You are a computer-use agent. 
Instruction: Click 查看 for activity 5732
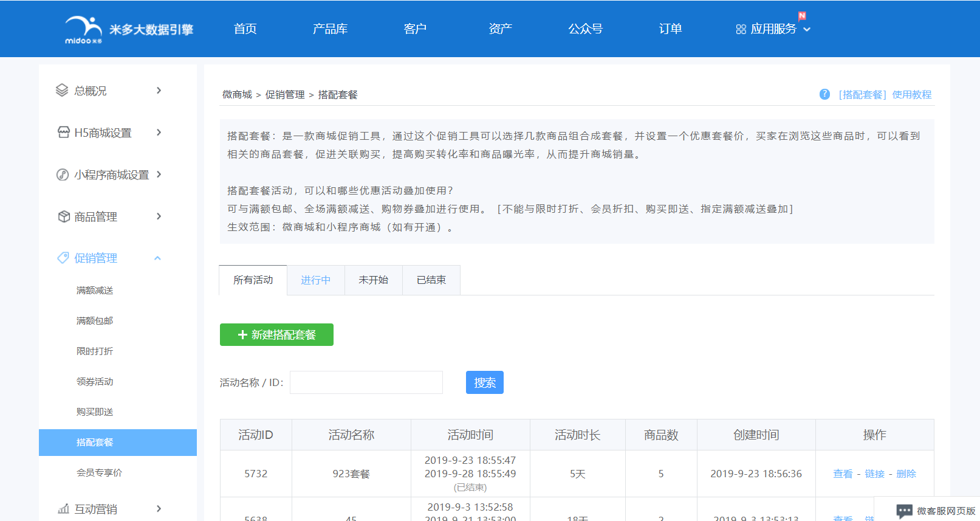coord(843,474)
